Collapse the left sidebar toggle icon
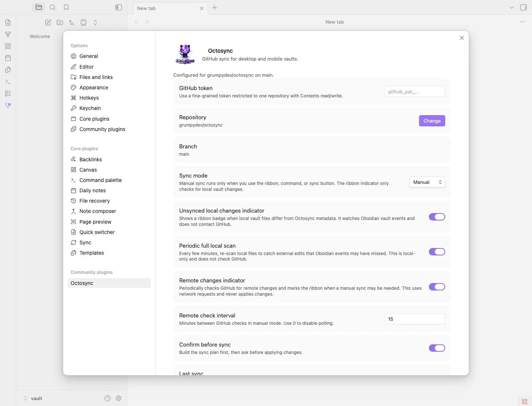The width and height of the screenshot is (532, 406). click(x=119, y=7)
